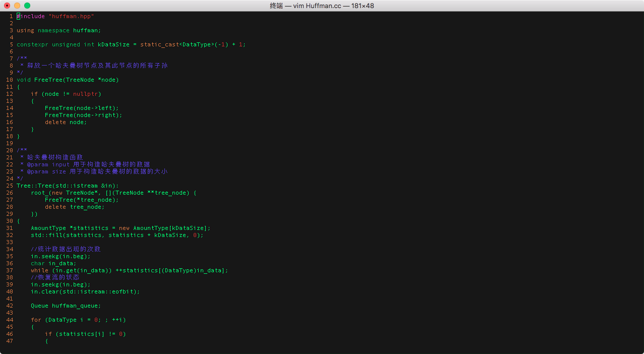Click "char in_data;" declaration line

click(53, 263)
